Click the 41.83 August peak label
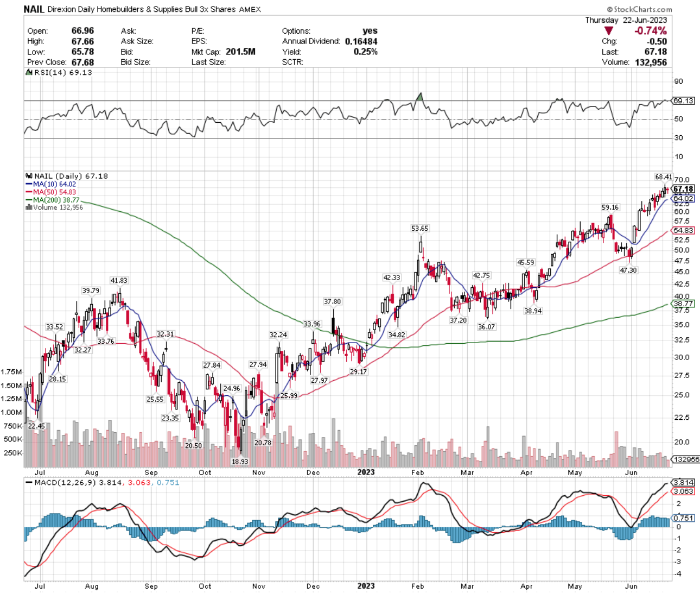700x593 pixels. (119, 280)
